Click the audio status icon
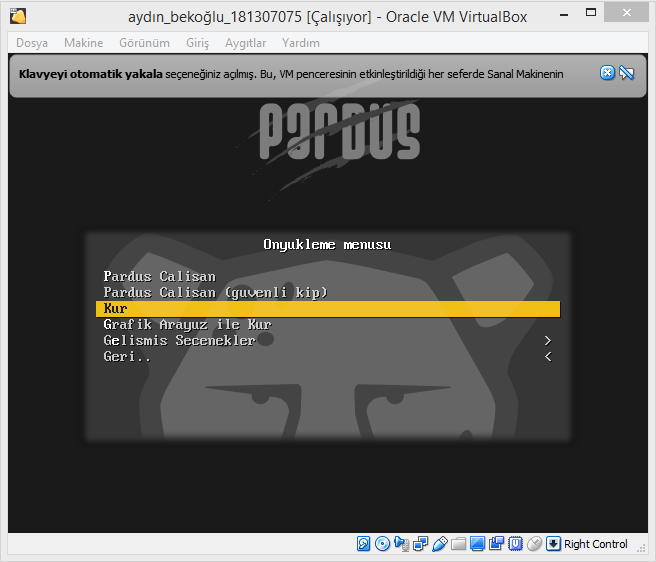 click(402, 544)
